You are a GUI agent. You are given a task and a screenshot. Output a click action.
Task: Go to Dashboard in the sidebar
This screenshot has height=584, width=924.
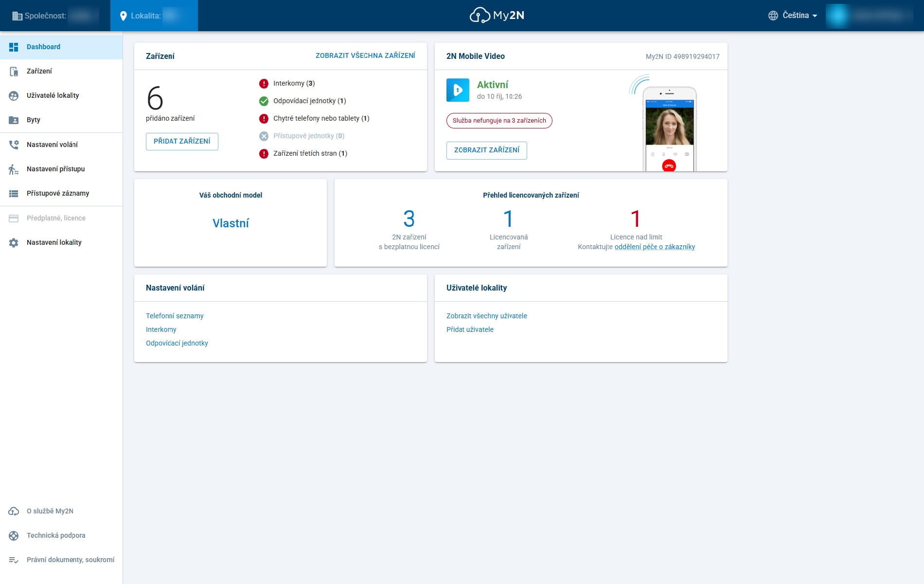(x=61, y=47)
